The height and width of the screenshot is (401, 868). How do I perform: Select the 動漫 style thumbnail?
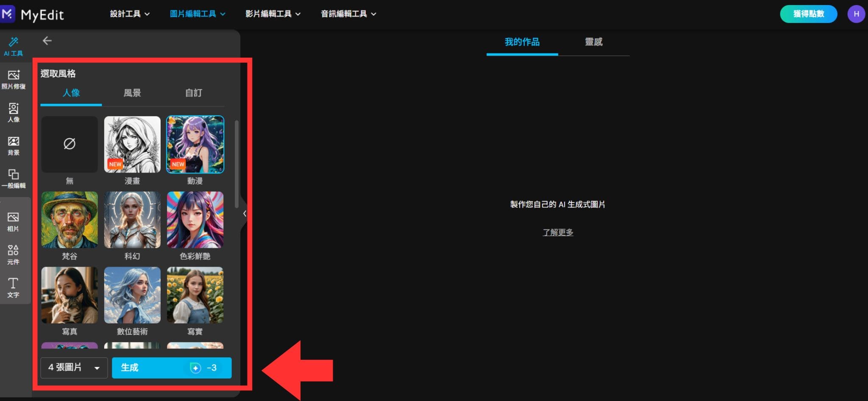point(195,144)
